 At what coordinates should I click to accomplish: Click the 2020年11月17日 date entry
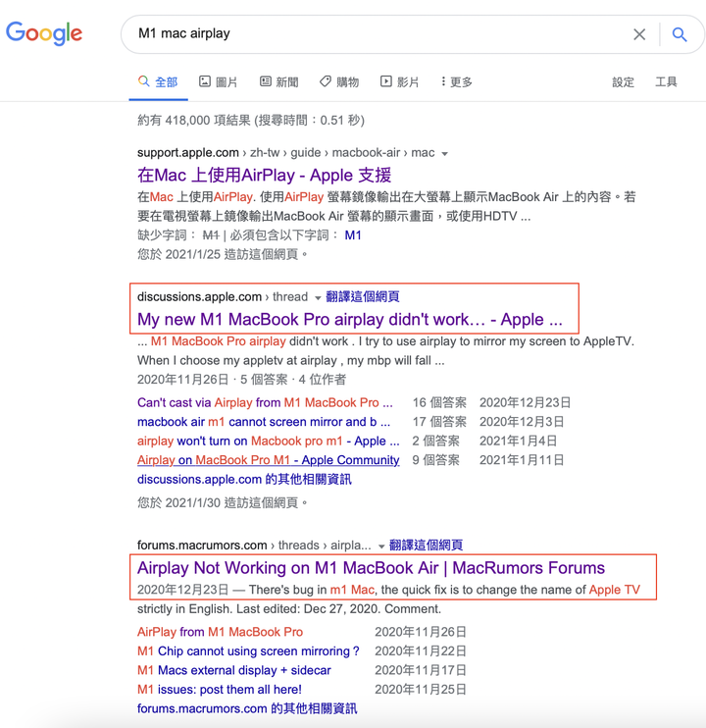click(x=421, y=670)
